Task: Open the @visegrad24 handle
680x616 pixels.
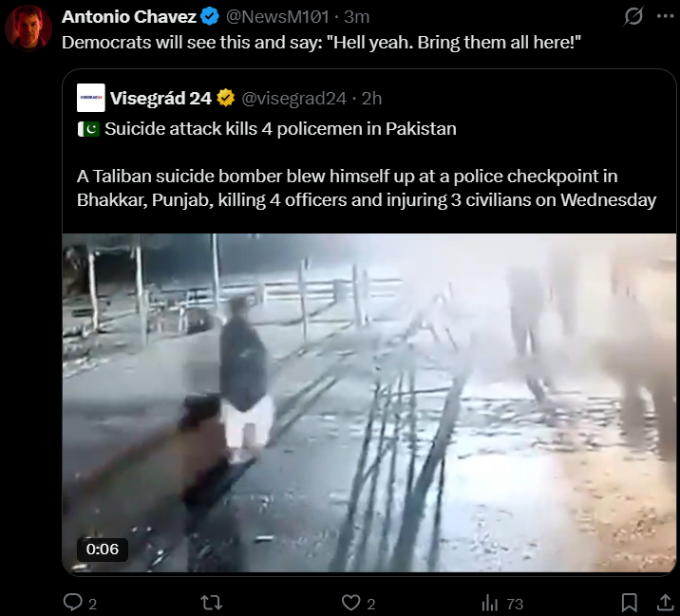Action: (293, 99)
